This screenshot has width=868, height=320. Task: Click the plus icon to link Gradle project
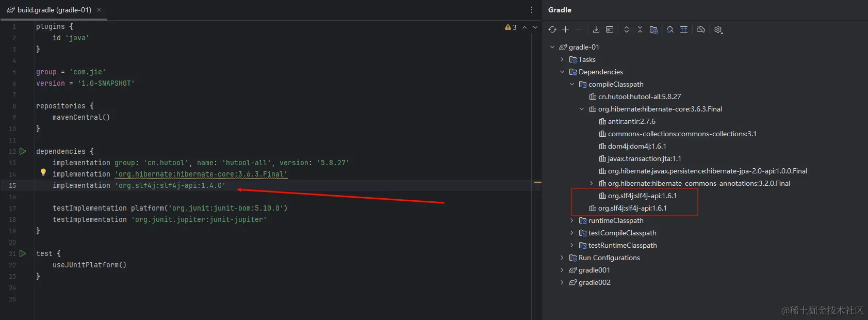click(566, 29)
